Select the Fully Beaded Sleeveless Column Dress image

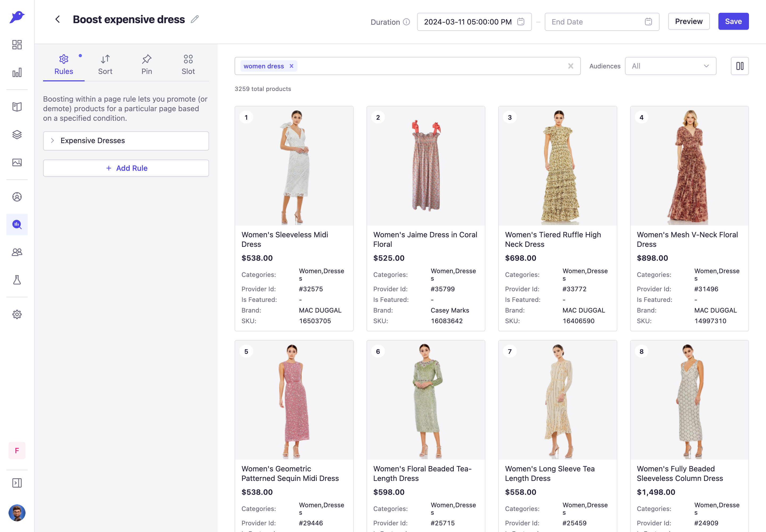[689, 400]
